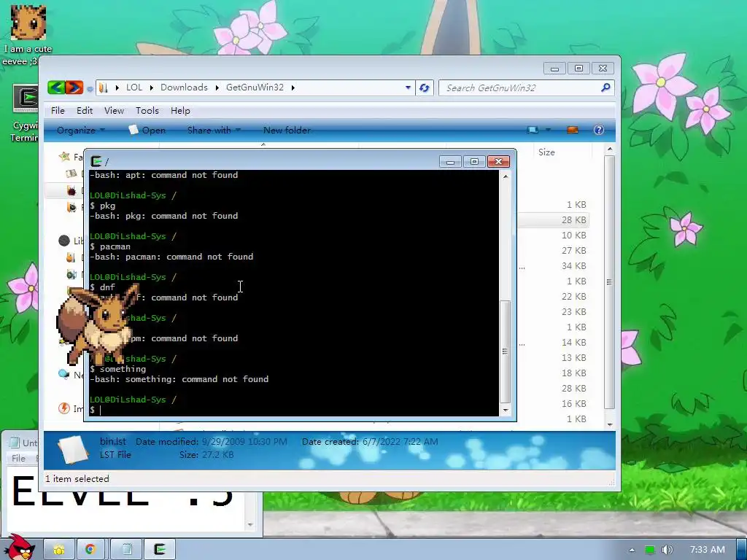Click the Explorer file list scrollbar thumb
The height and width of the screenshot is (560, 747).
609,282
